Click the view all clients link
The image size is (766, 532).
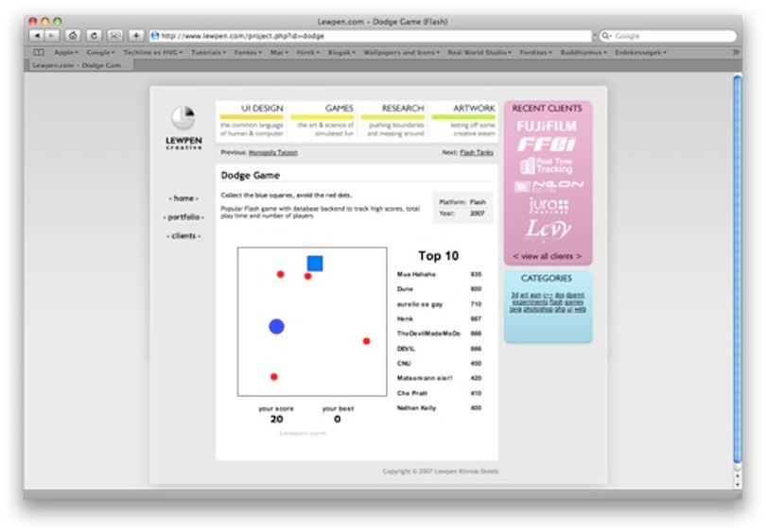click(548, 256)
